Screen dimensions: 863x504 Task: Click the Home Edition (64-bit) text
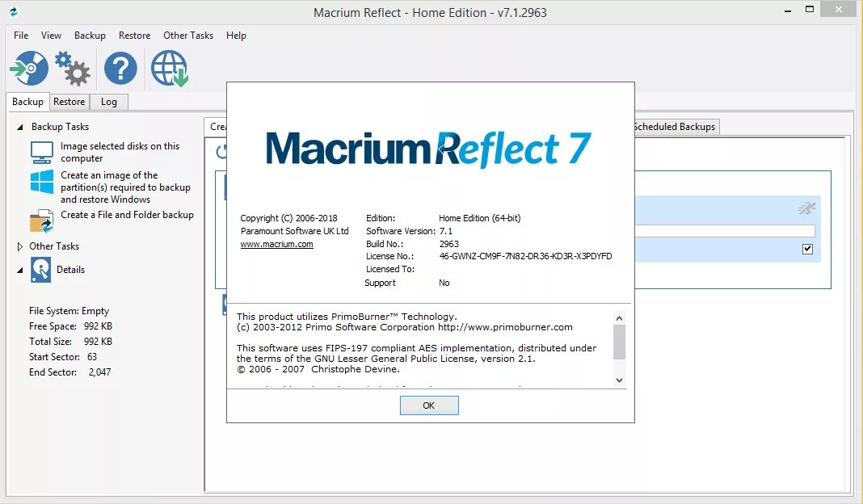point(480,218)
